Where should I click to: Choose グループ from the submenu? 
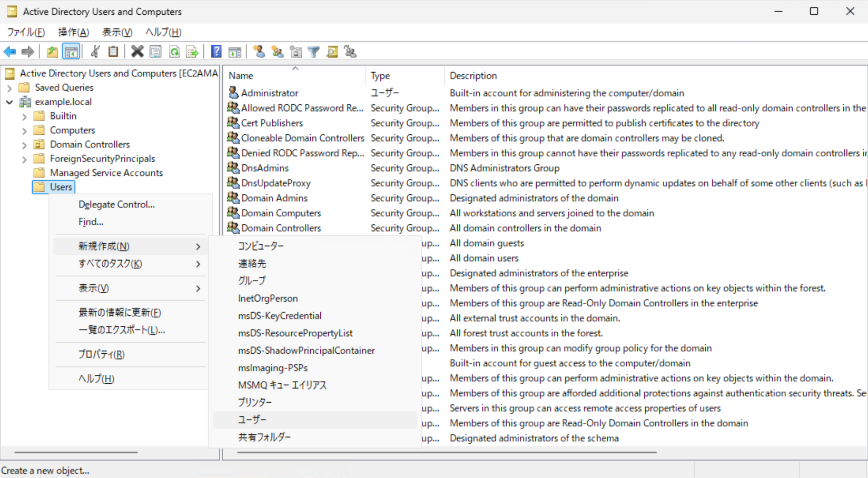tap(252, 281)
